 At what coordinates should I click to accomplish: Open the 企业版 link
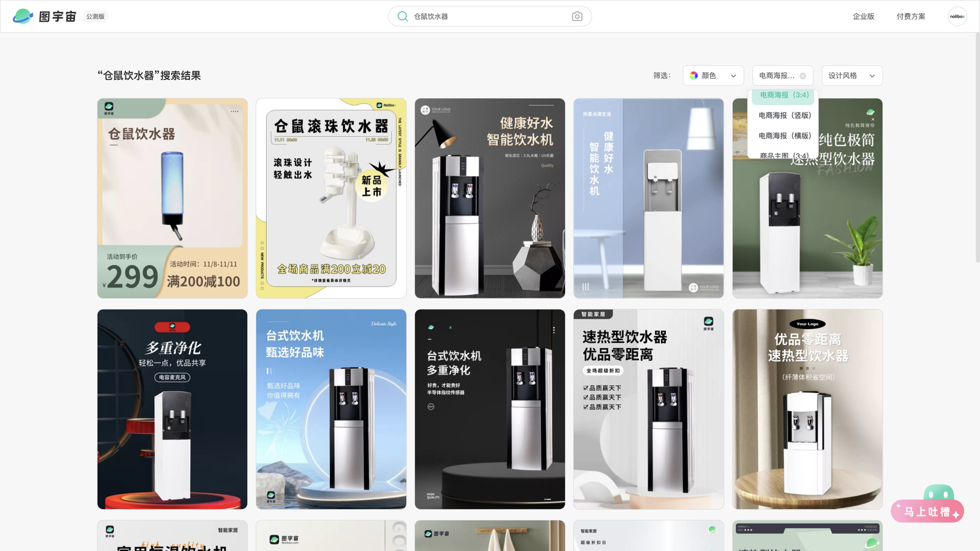tap(863, 16)
